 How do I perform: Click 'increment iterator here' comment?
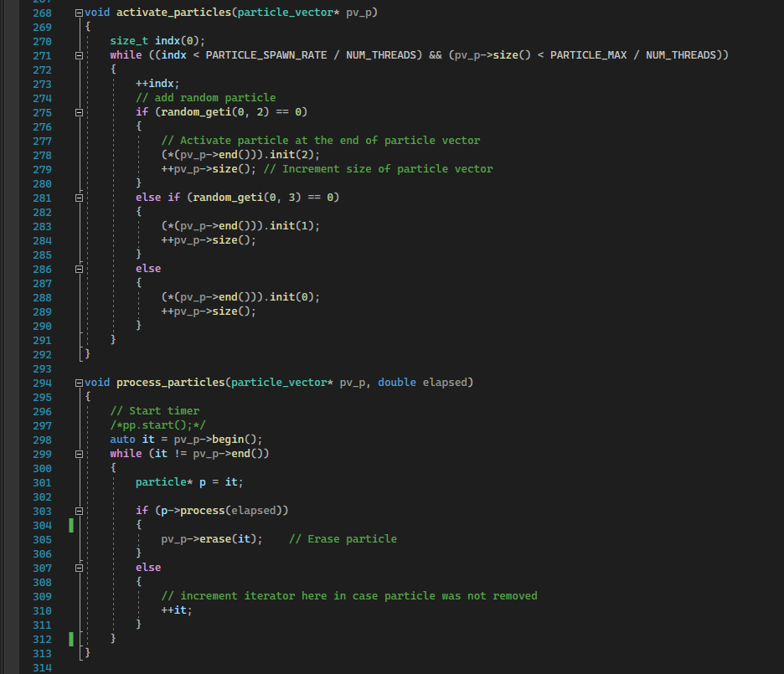[x=349, y=596]
